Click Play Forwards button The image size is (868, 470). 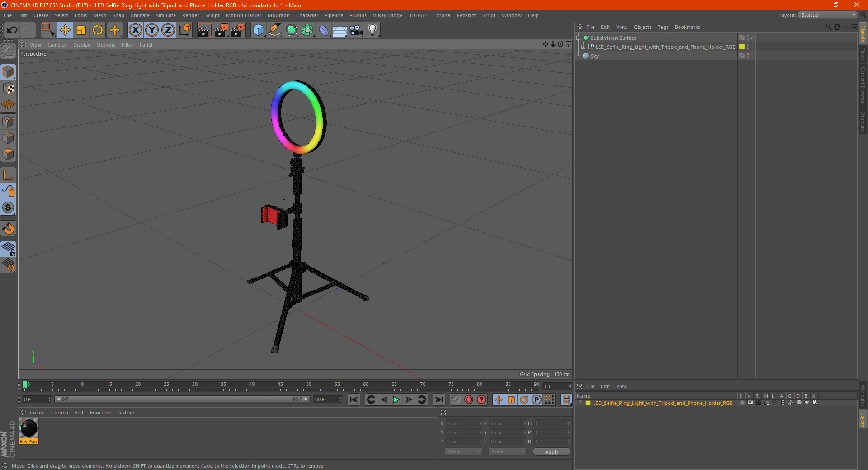396,399
